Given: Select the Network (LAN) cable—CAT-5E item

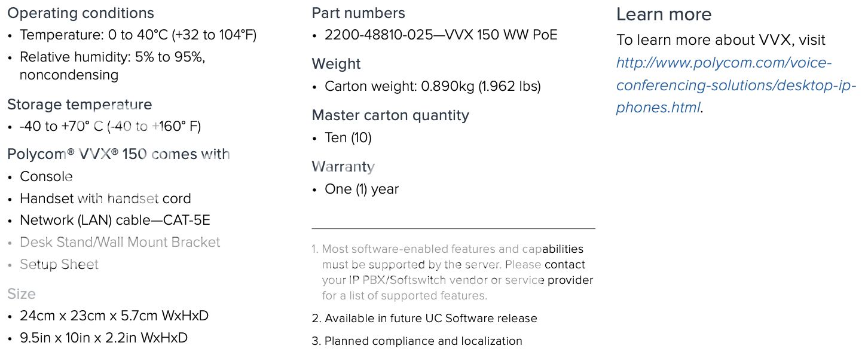Looking at the screenshot, I should (115, 220).
